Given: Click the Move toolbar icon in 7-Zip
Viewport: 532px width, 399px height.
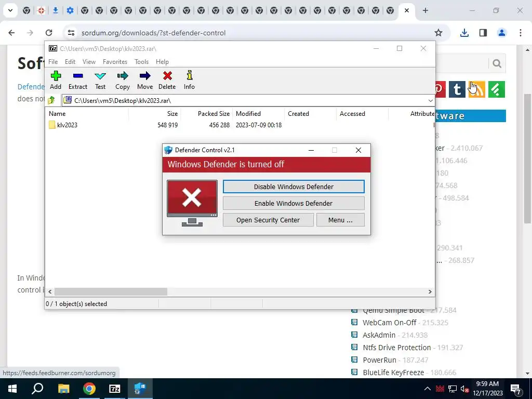Looking at the screenshot, I should tap(145, 81).
